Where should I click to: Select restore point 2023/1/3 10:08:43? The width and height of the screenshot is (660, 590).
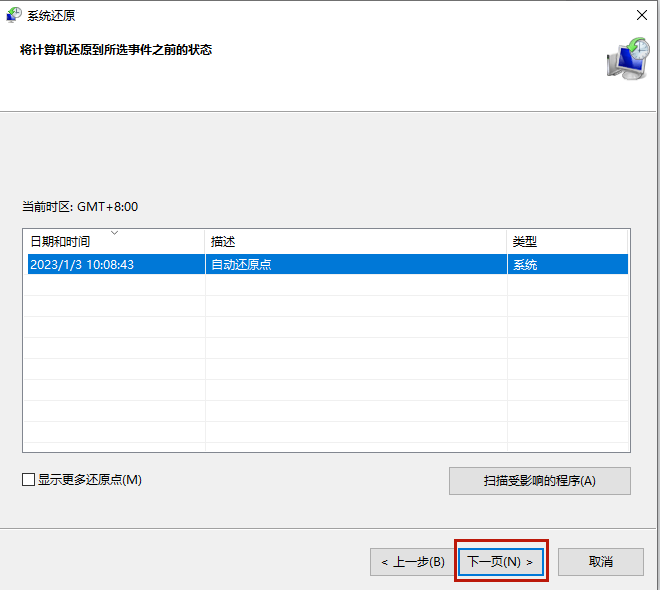[328, 264]
